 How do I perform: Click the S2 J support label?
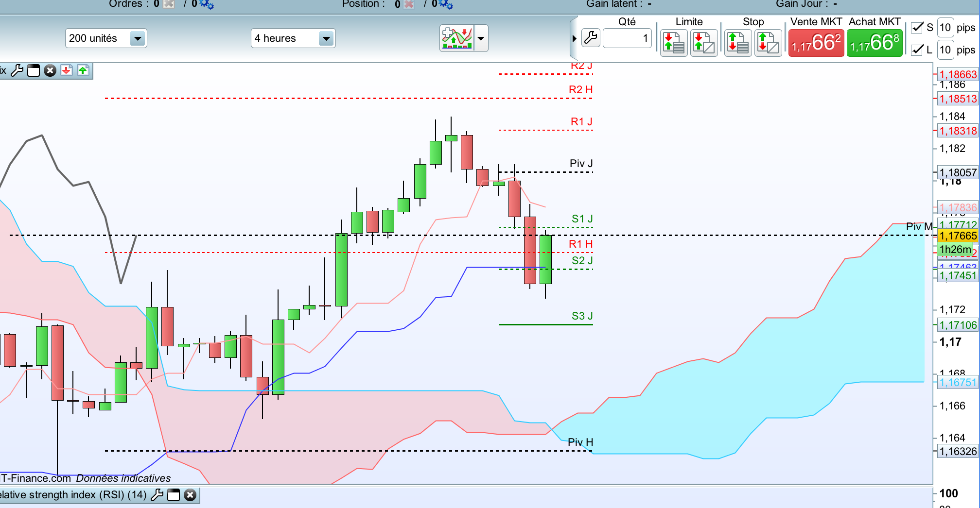click(582, 261)
